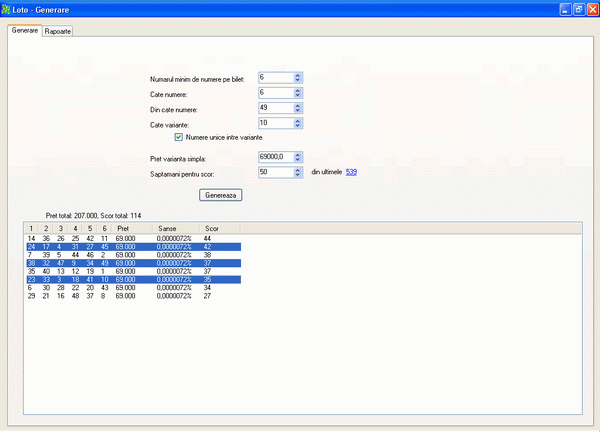Sort results by the Scor column header

pyautogui.click(x=212, y=228)
